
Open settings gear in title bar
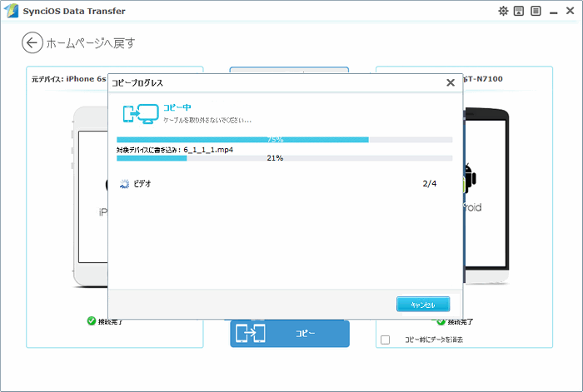coord(503,11)
